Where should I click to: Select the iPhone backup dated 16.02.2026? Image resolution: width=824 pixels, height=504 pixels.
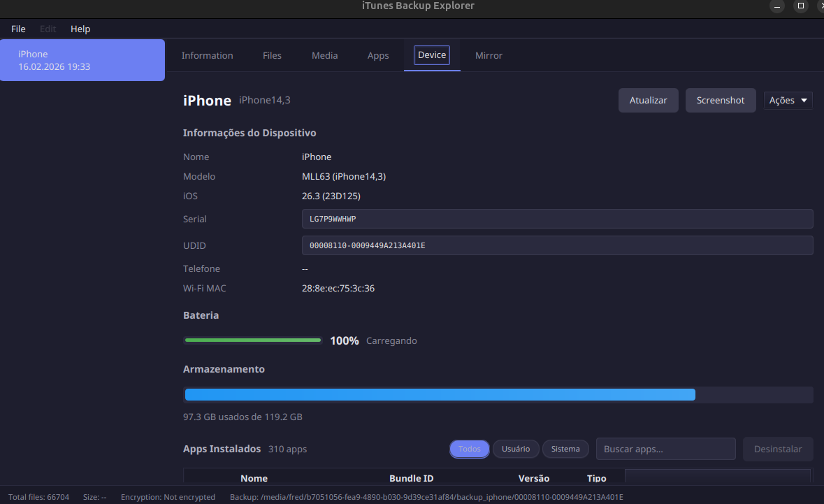82,60
